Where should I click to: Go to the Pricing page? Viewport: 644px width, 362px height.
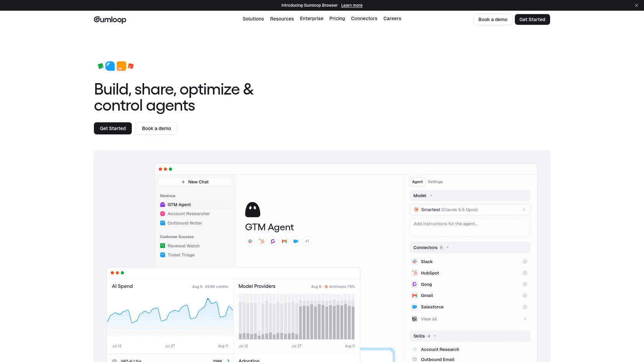[337, 18]
